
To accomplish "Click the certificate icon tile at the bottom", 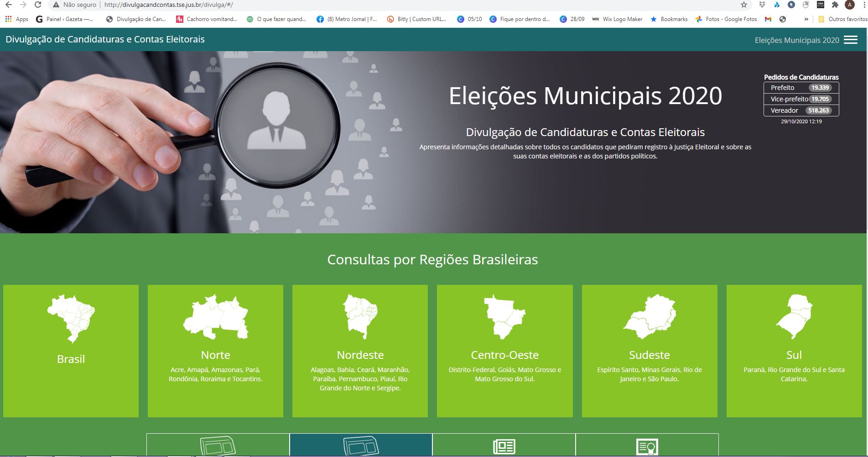I will 647,445.
